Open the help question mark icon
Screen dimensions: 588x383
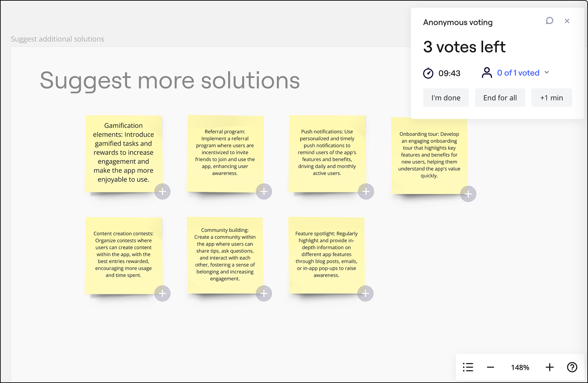pos(572,367)
